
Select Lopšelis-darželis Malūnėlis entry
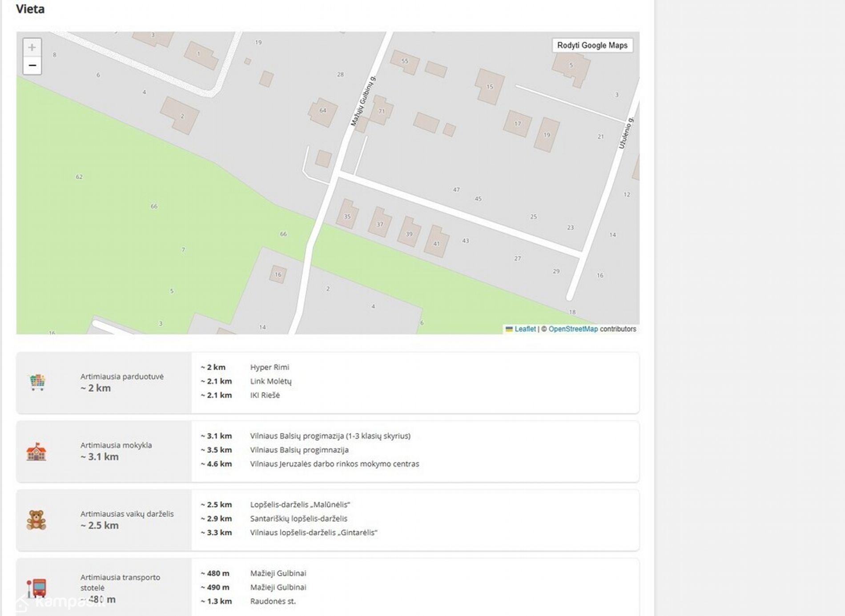[300, 504]
